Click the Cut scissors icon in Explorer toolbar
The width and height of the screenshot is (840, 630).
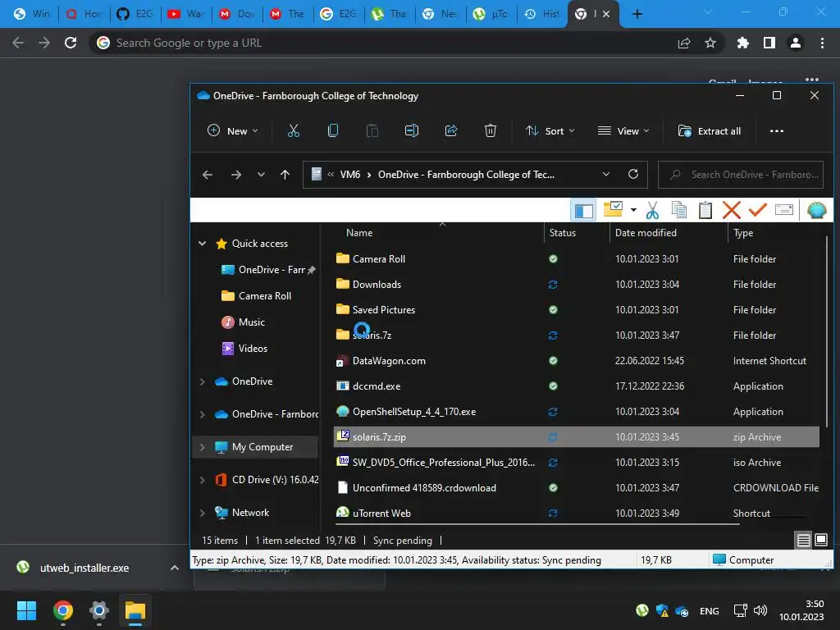point(294,130)
